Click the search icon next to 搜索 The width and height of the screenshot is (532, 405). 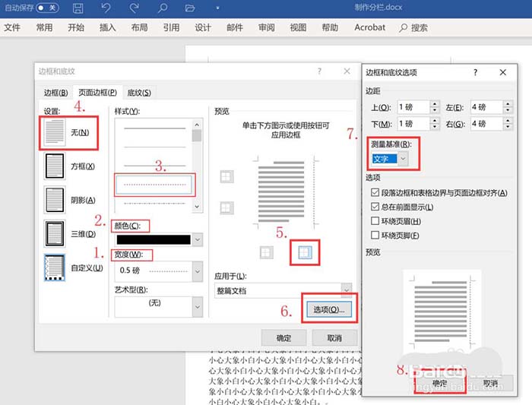pos(403,28)
